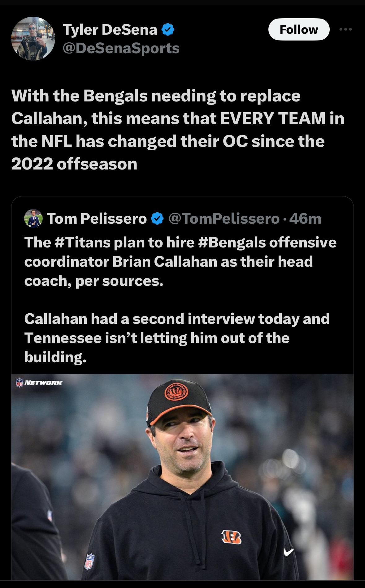Open the #Titans hashtag
This screenshot has width=365, height=588.
click(x=82, y=242)
